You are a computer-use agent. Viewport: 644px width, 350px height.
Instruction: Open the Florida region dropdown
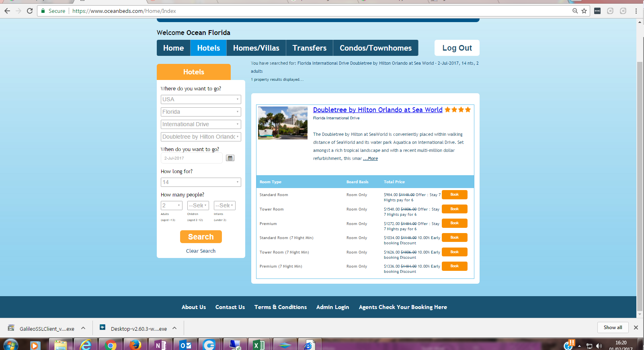(x=201, y=112)
